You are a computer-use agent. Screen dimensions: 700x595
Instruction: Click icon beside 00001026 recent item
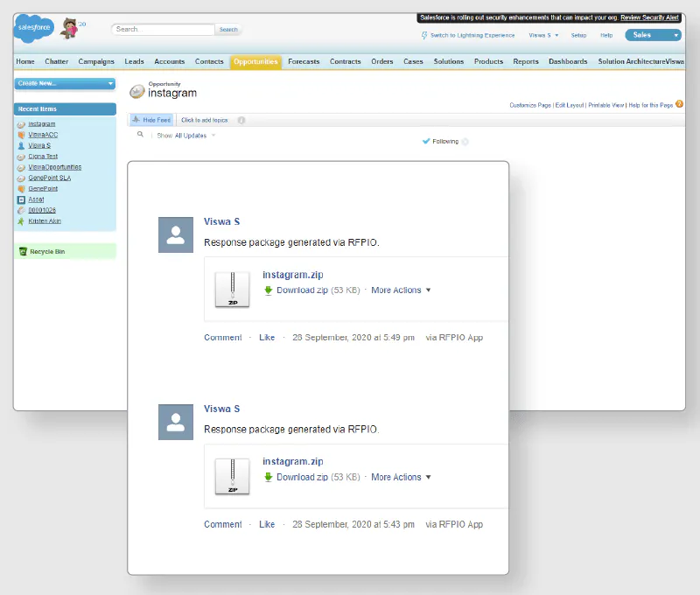[x=21, y=211]
